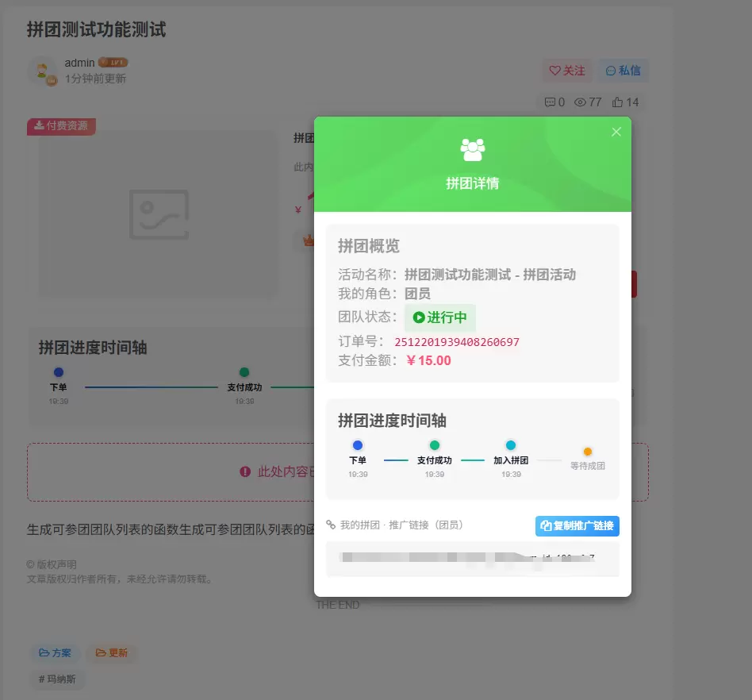Copy the promotion link with 复制推广链接
752x700 pixels.
coord(577,526)
